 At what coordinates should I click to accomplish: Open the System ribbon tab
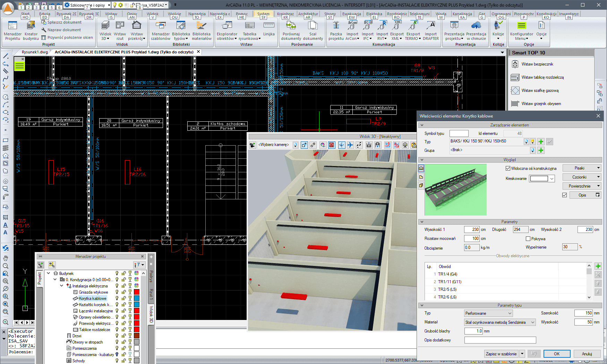click(x=263, y=14)
